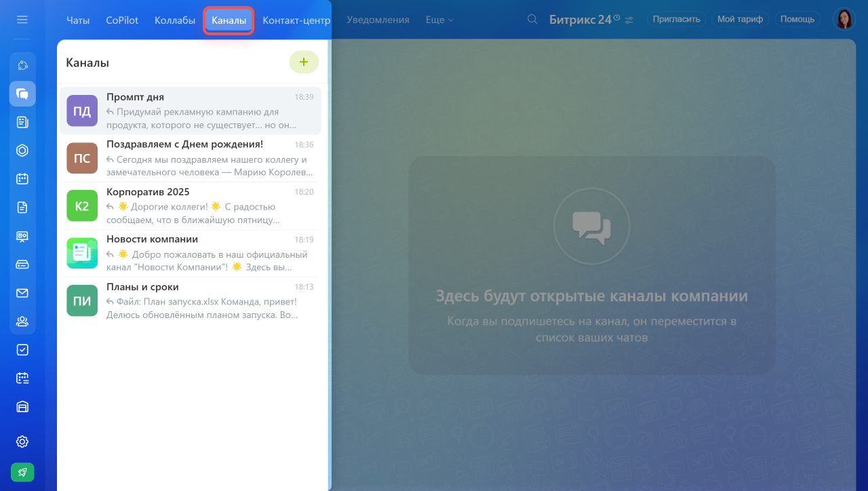Select the "Новости компании" channel avatar
This screenshot has height=491, width=868.
(x=82, y=253)
